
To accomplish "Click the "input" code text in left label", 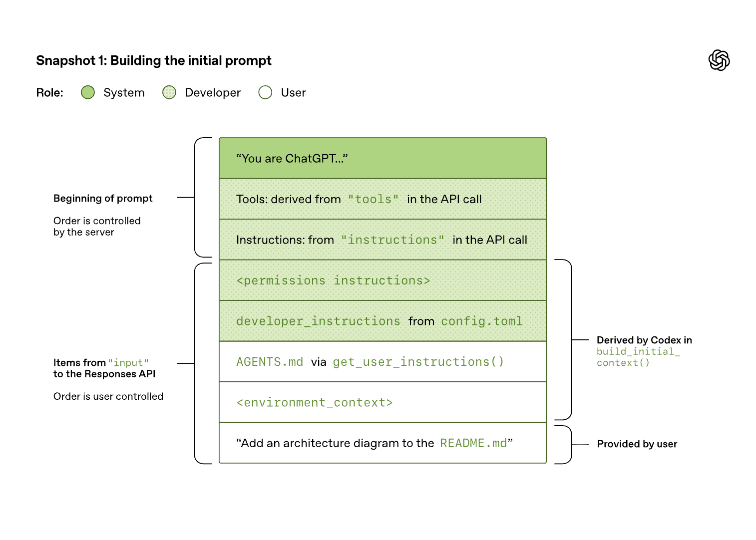I will (128, 363).
